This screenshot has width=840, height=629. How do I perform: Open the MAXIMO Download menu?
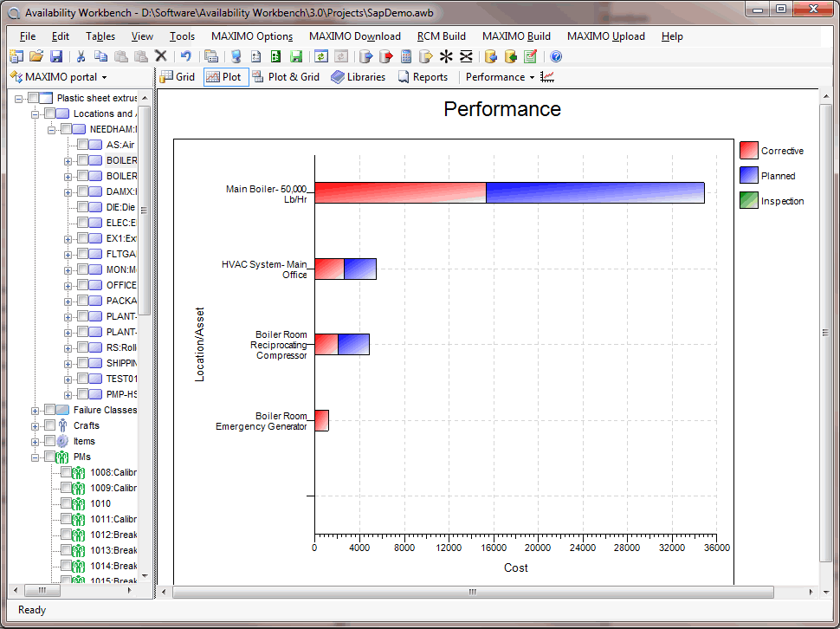[355, 36]
